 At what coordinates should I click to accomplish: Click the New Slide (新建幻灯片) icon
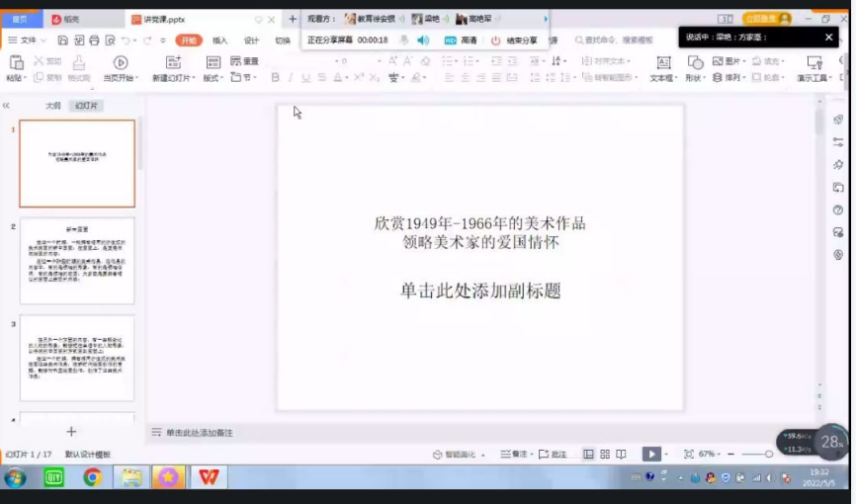click(173, 63)
